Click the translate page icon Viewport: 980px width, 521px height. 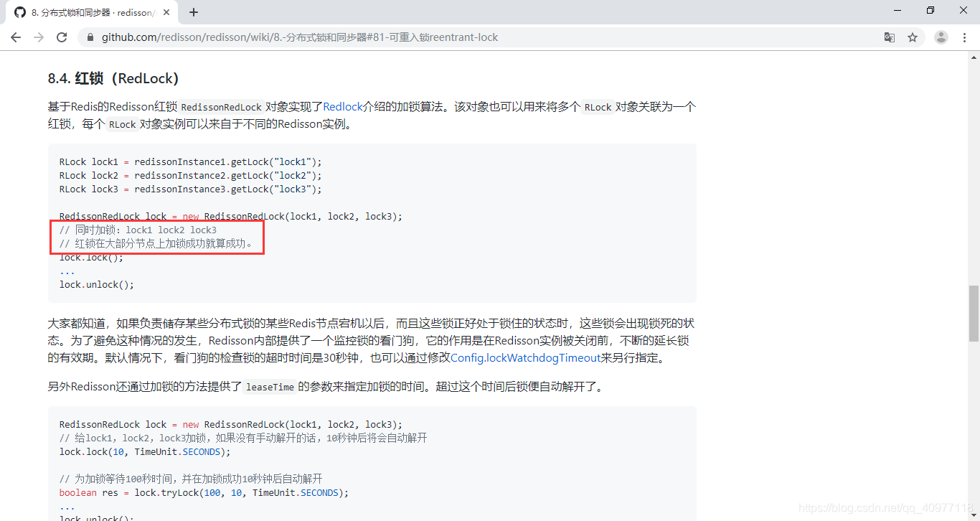coord(890,37)
